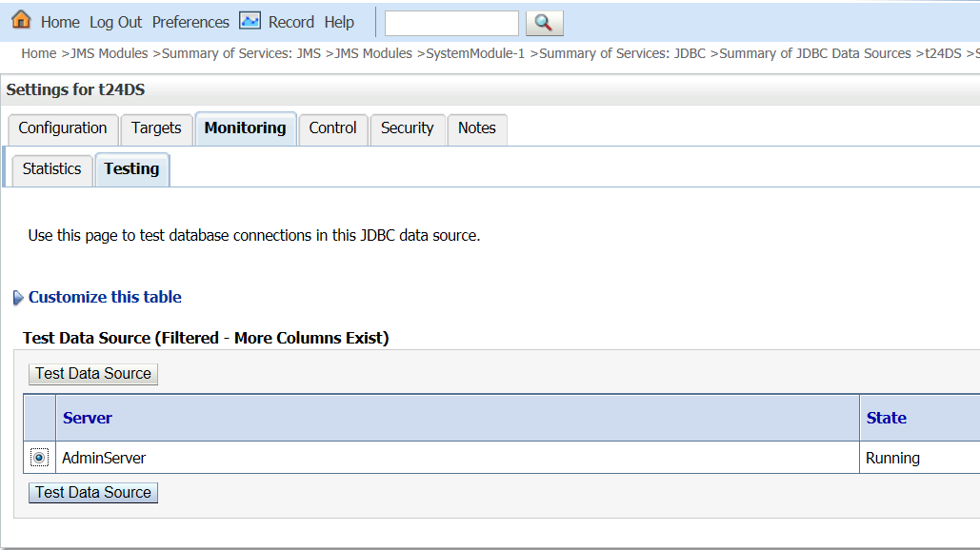Screen dimensions: 980x550
Task: Click inside the search text field
Action: pos(451,23)
